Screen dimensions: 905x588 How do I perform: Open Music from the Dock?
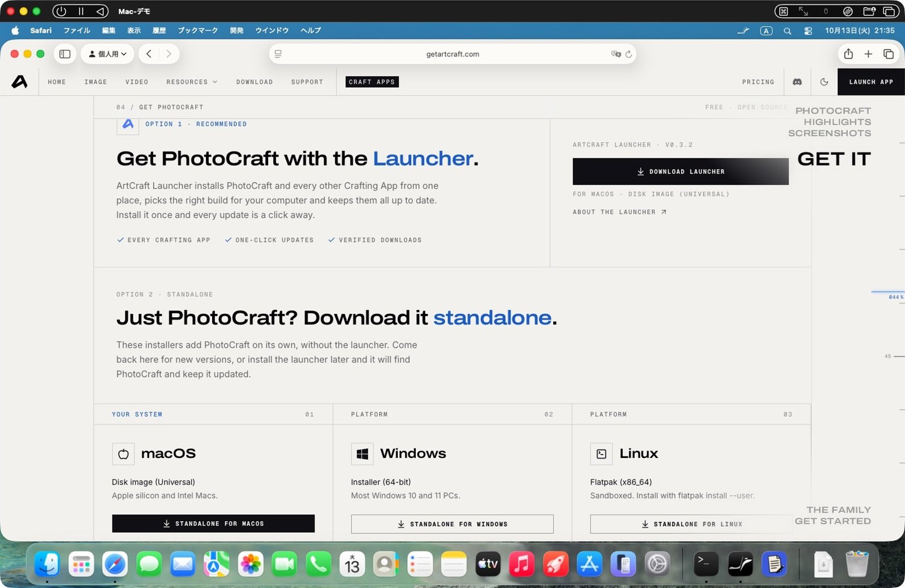pyautogui.click(x=522, y=564)
